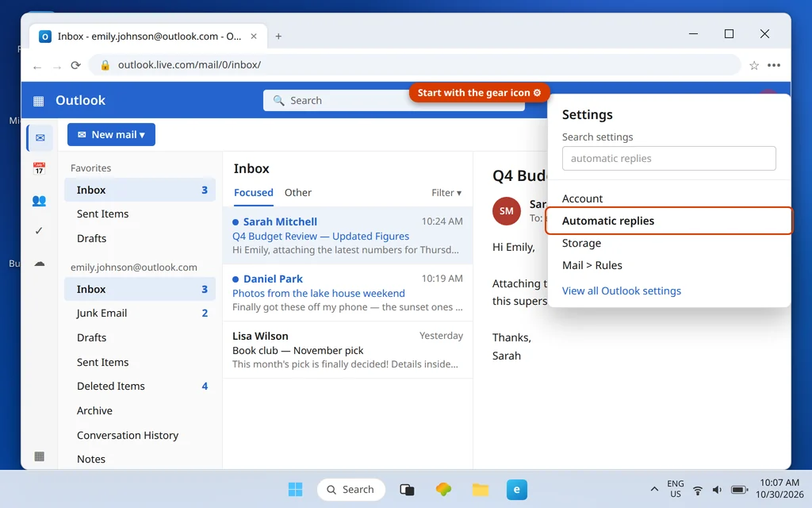Open the Windows Start button
The image size is (812, 508).
click(x=295, y=489)
